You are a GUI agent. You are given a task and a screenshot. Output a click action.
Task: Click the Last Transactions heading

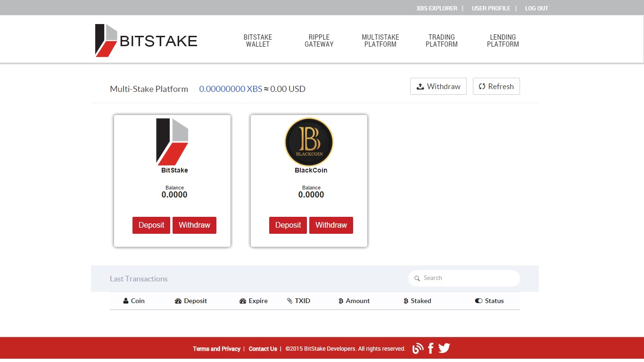139,279
